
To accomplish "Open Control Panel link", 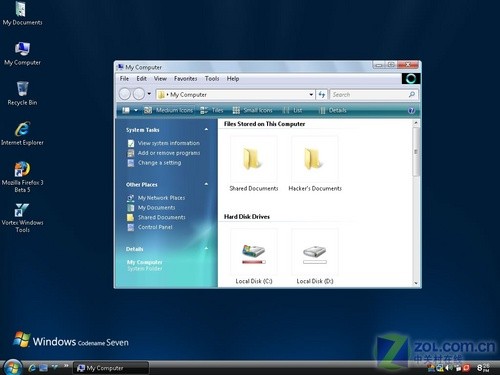I will coord(150,227).
